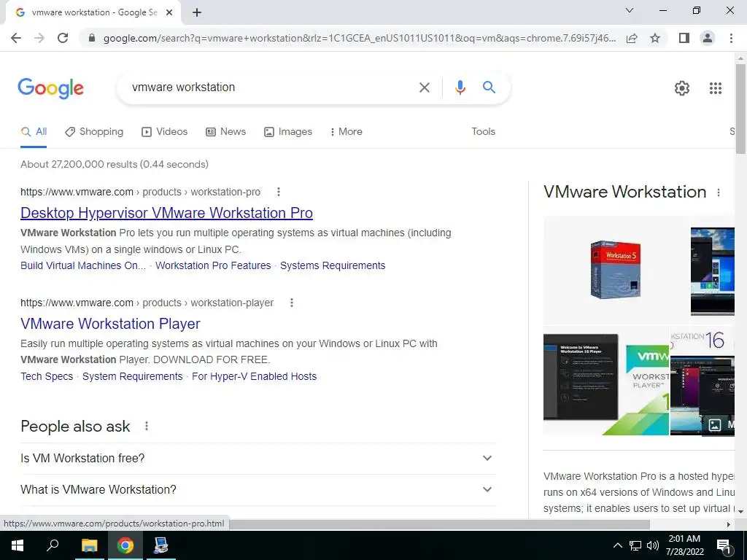Click the vertical page scrollbar thumb
The image size is (747, 560).
point(740,109)
